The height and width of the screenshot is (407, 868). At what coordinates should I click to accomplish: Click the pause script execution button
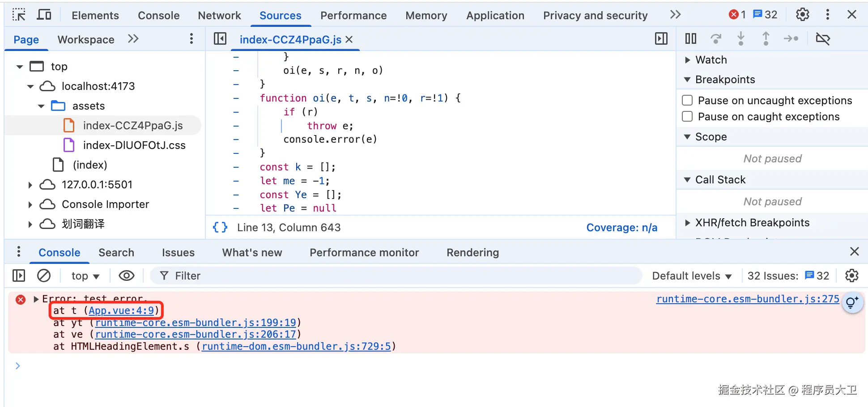(690, 39)
